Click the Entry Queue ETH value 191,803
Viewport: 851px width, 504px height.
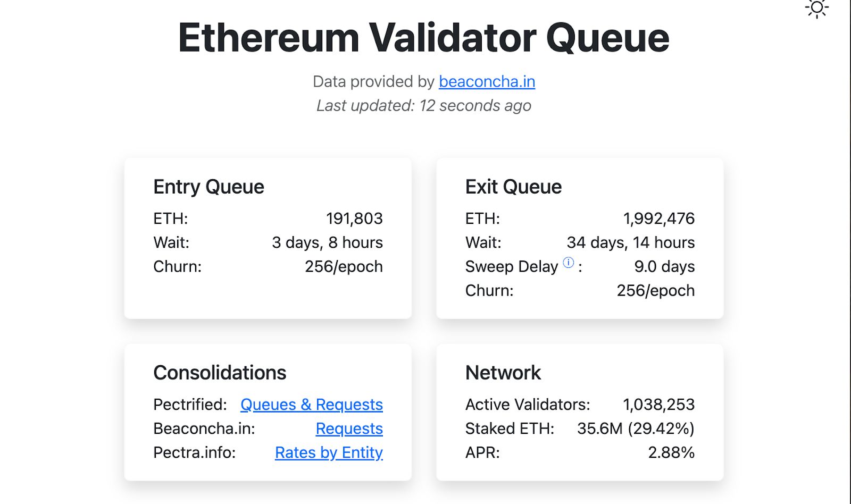[354, 219]
